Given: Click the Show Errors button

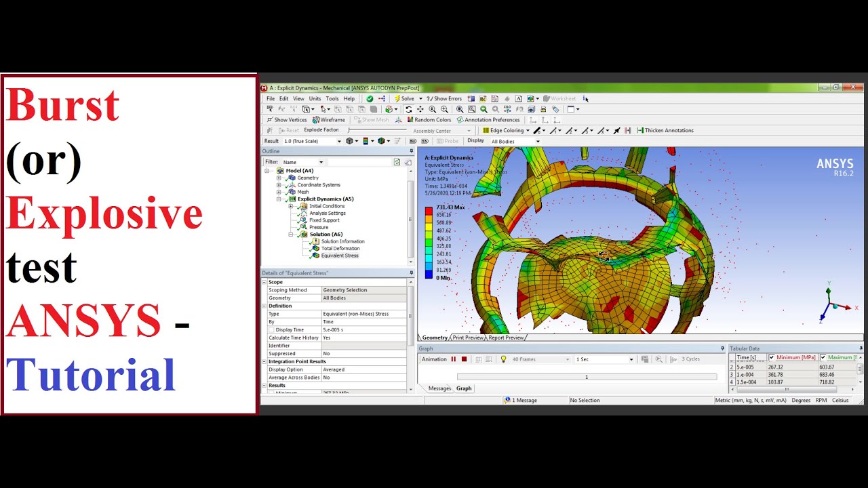Looking at the screenshot, I should pyautogui.click(x=444, y=99).
